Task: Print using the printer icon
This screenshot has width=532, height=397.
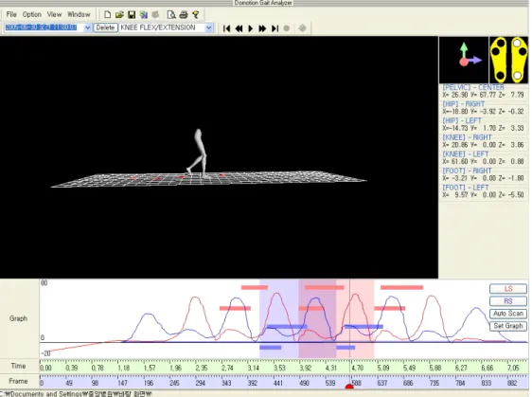Action: coord(184,14)
